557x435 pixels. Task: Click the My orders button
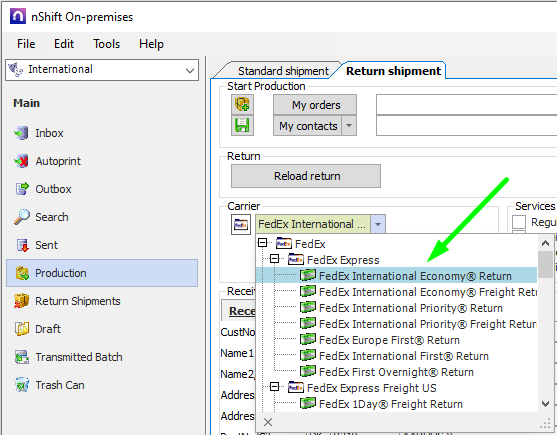(315, 105)
